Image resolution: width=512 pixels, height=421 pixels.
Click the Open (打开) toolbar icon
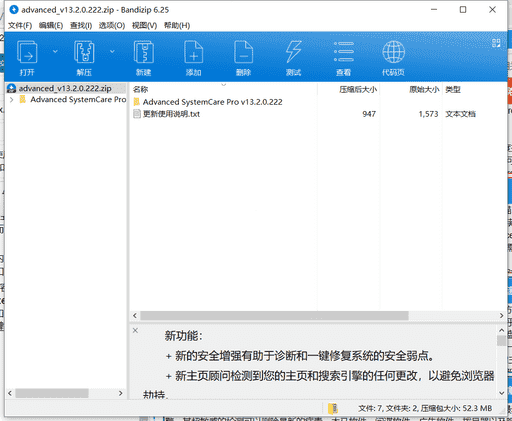pos(27,52)
